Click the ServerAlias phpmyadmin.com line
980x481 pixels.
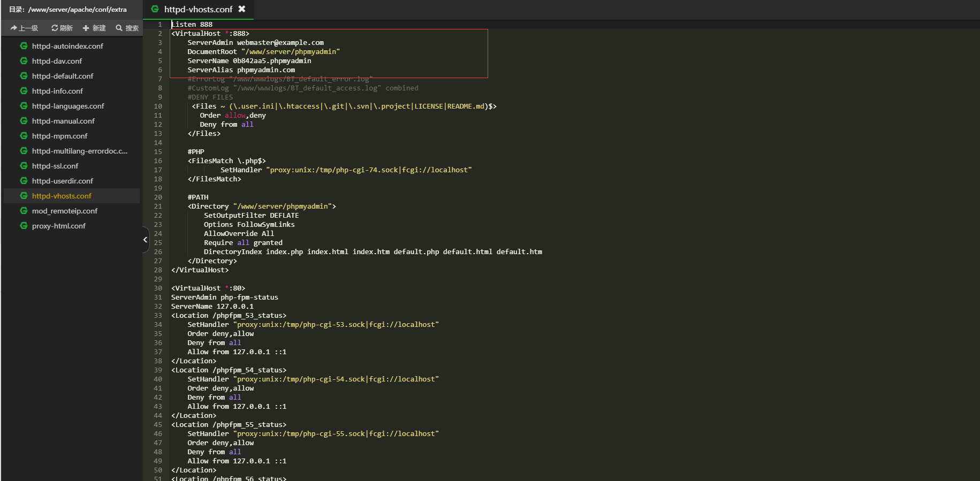241,70
